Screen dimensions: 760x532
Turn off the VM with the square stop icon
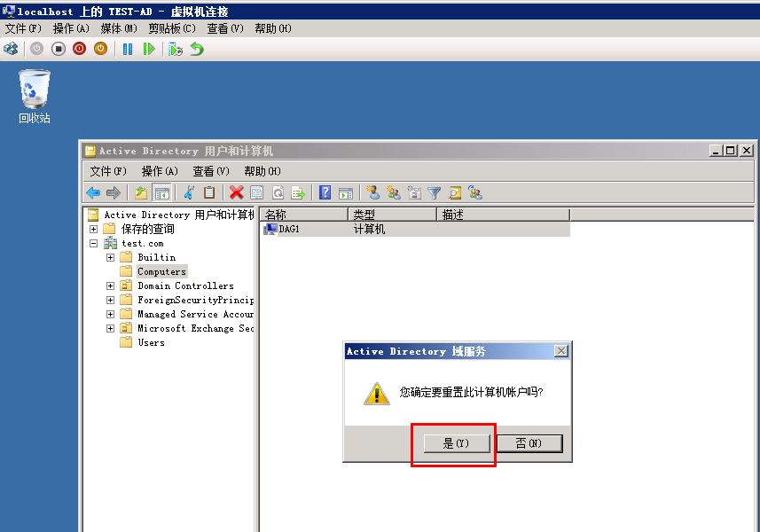coord(59,49)
